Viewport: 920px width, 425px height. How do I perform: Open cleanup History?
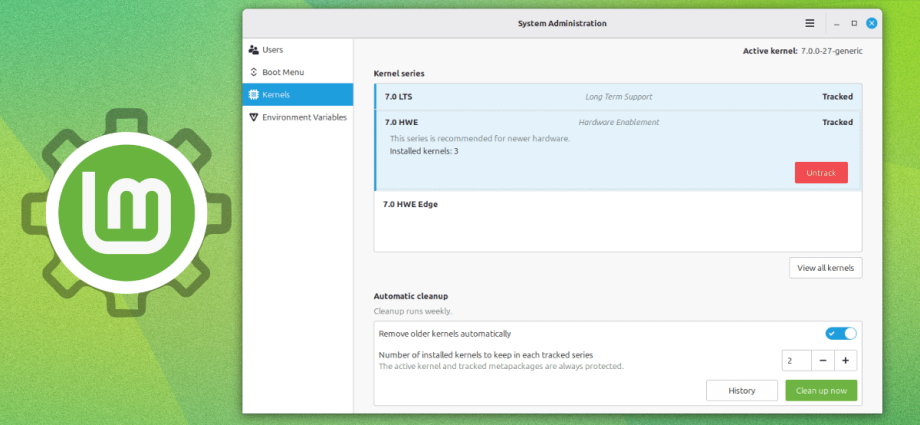[x=742, y=390]
